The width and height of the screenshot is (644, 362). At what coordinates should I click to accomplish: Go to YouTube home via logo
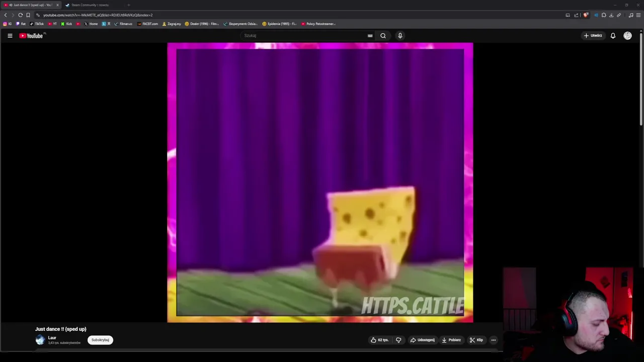(x=32, y=36)
